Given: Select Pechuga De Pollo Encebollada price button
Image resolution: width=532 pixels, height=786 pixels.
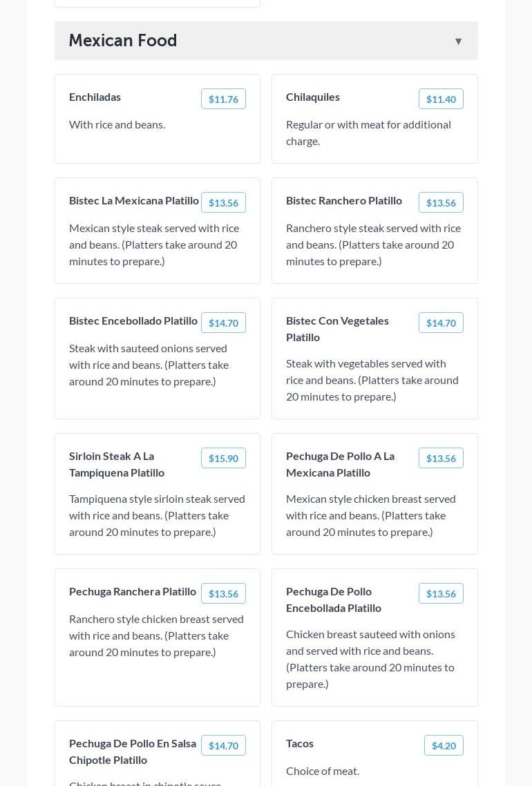Looking at the screenshot, I should click(x=441, y=593).
